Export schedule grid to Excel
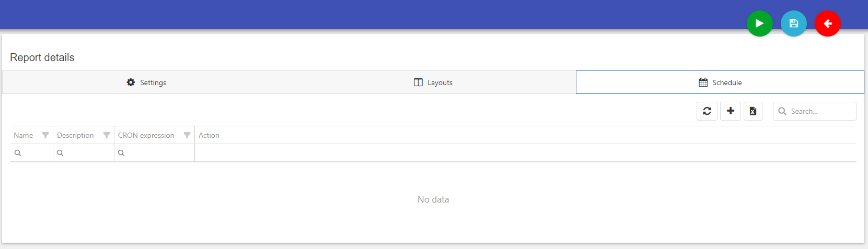 tap(753, 111)
